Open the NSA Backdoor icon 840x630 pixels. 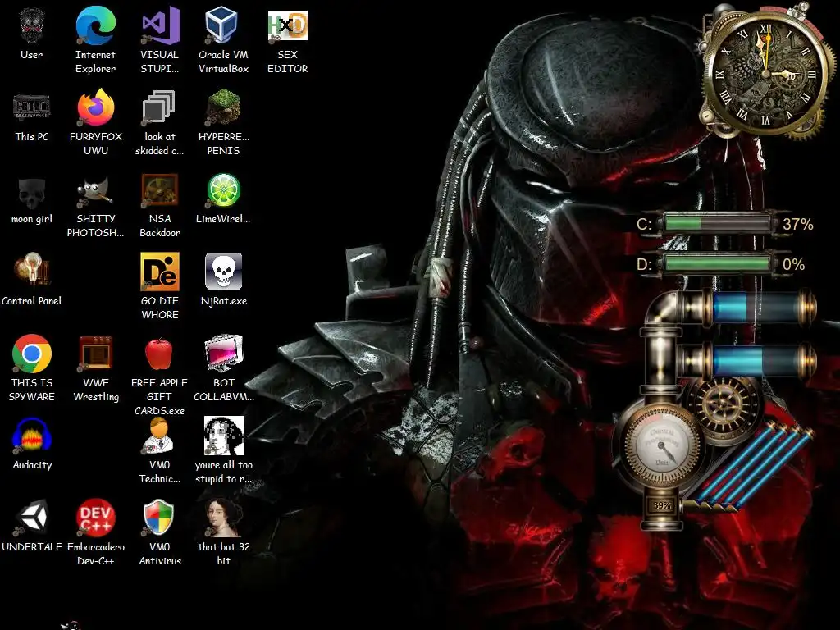coord(160,190)
